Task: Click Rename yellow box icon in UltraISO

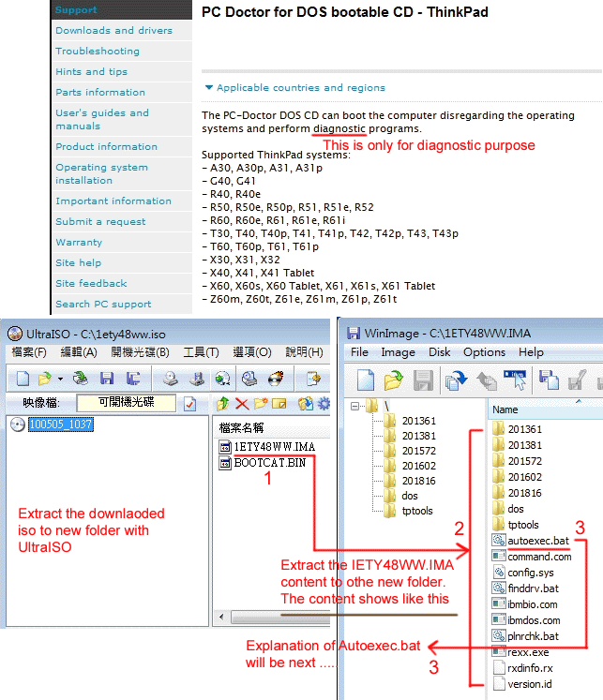Action: 279,404
